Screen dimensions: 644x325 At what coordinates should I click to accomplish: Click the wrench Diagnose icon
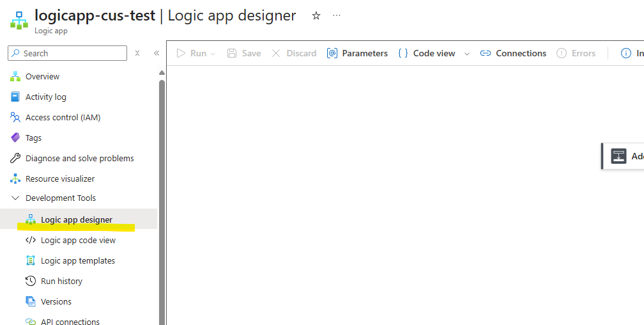[15, 158]
